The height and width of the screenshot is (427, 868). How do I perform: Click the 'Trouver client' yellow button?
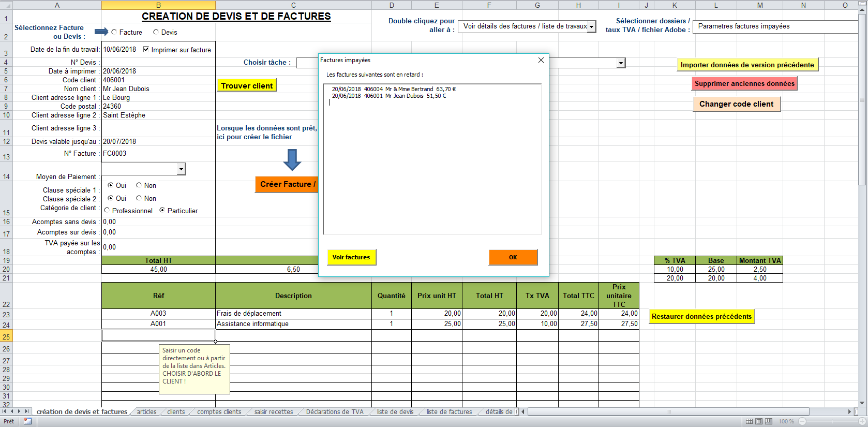point(247,85)
